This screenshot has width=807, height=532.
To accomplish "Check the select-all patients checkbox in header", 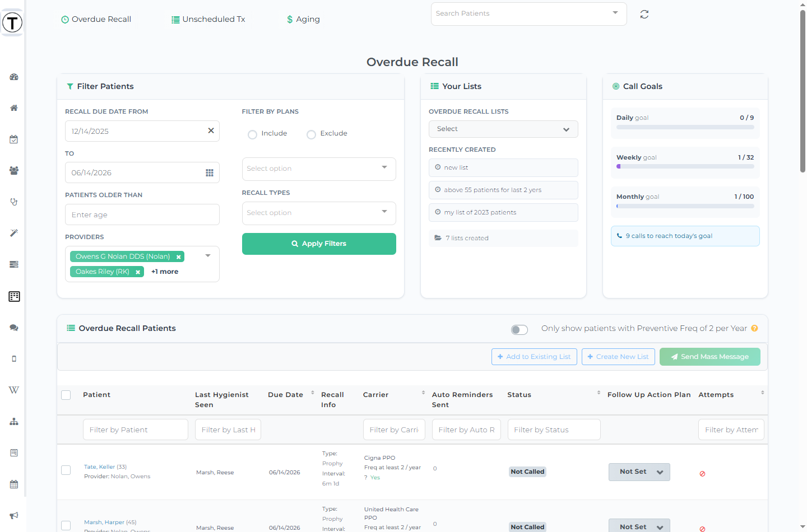I will (x=66, y=395).
